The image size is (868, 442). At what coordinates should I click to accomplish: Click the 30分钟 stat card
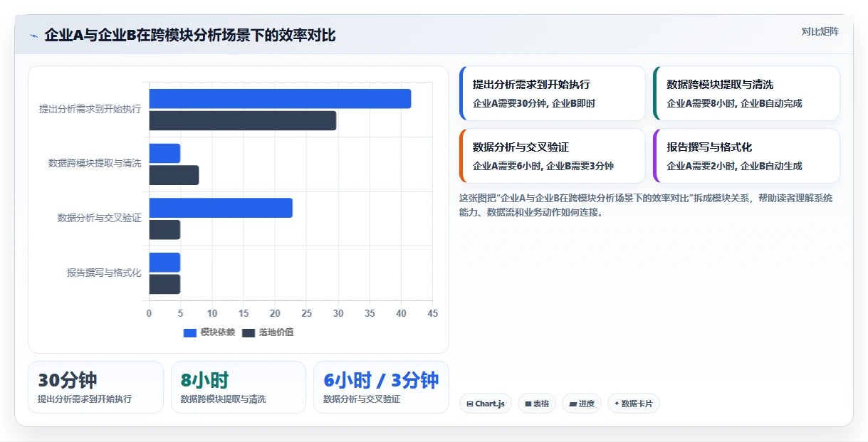(95, 387)
